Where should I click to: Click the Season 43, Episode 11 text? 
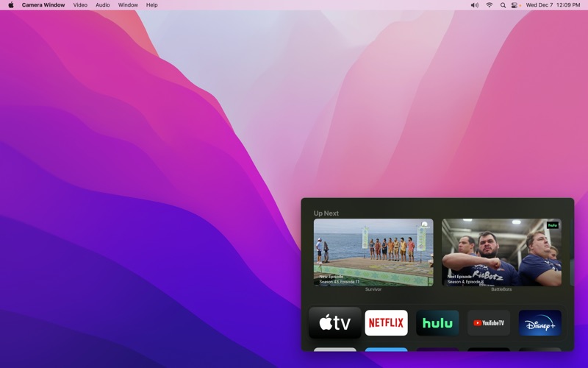[x=339, y=282]
